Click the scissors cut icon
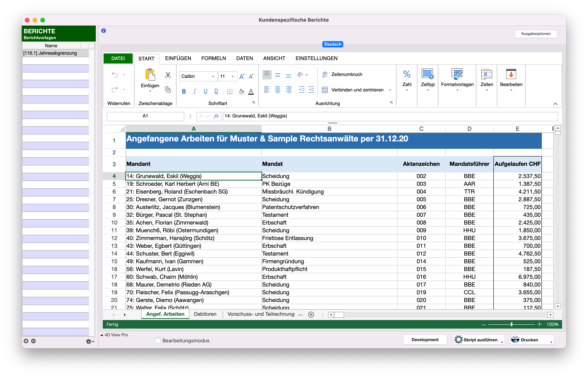Viewport: 588px width, 377px height. click(x=168, y=75)
